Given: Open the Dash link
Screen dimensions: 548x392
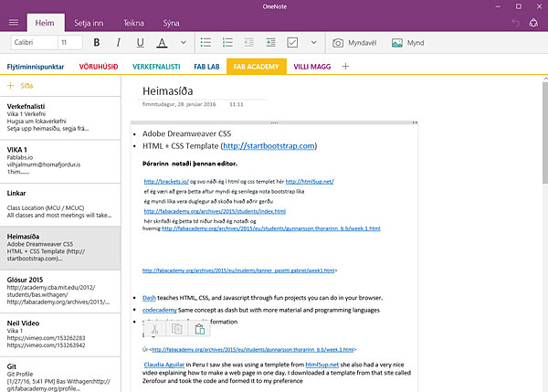Looking at the screenshot, I should pyautogui.click(x=149, y=298).
